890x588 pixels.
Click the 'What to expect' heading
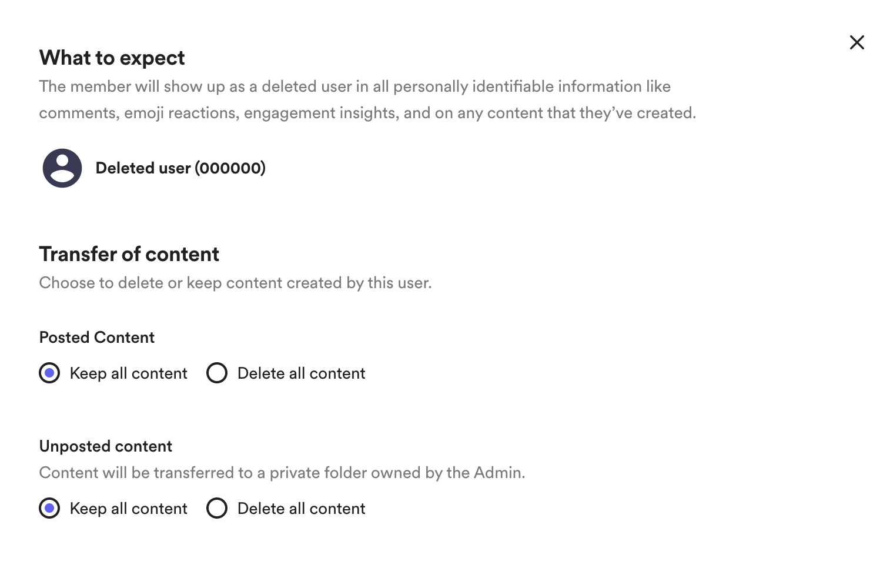[112, 58]
